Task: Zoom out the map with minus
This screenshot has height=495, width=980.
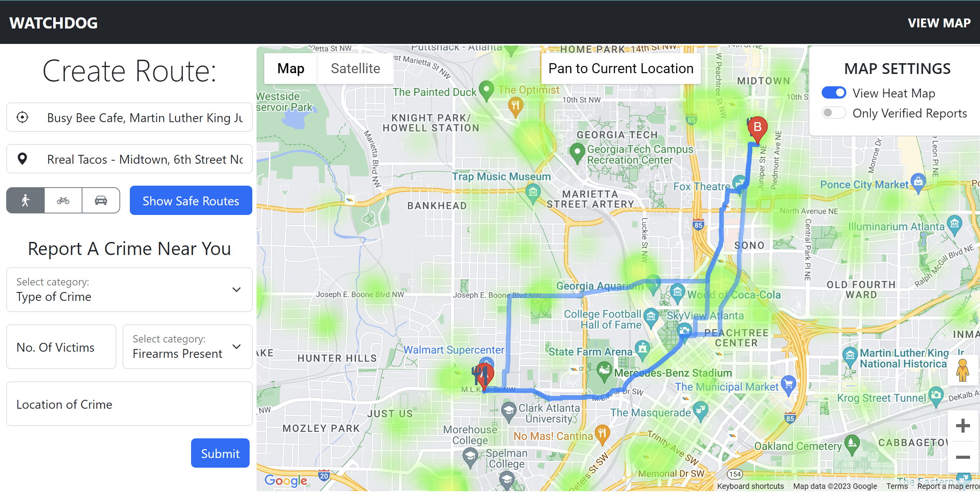Action: point(963,457)
